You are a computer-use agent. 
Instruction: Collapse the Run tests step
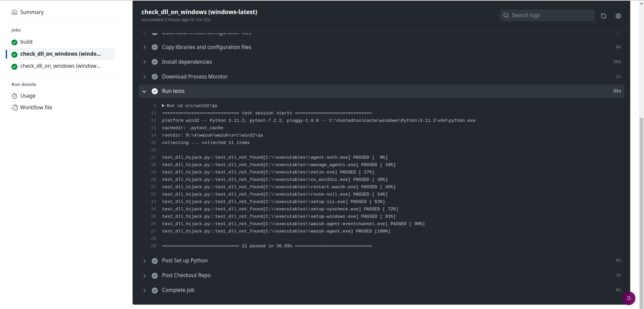[x=144, y=91]
